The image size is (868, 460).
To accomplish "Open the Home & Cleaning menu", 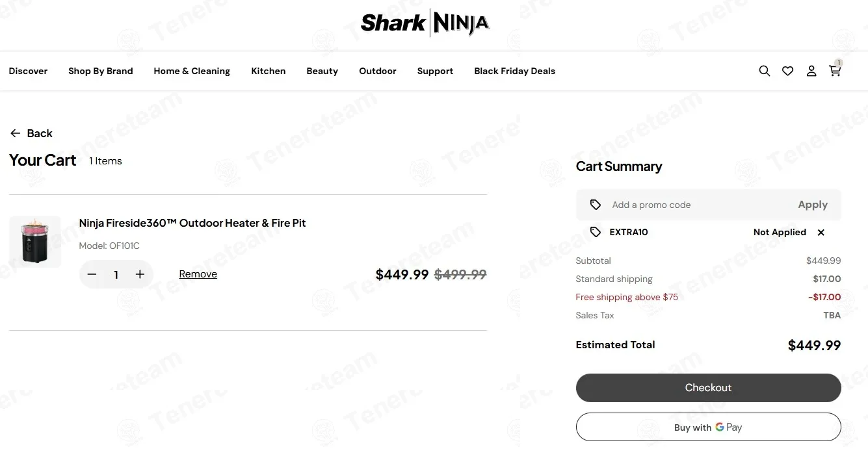I will (192, 71).
